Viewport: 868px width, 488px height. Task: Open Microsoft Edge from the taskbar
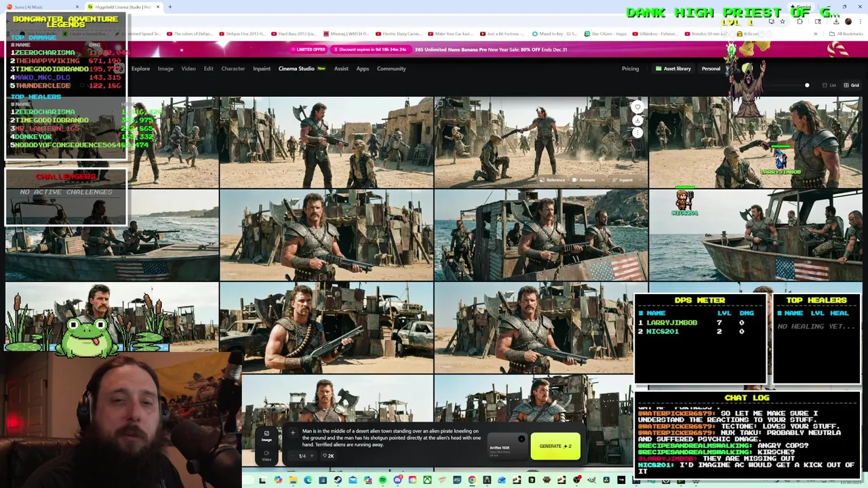308,480
